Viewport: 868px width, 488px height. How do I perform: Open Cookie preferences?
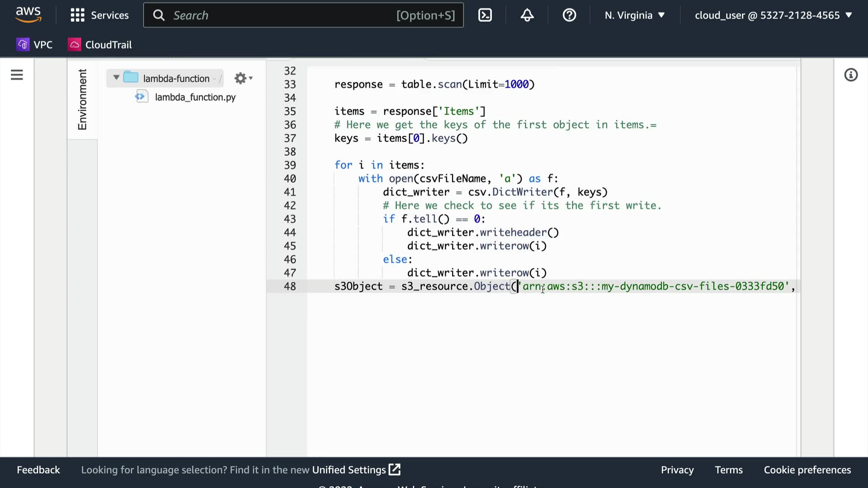pyautogui.click(x=807, y=470)
